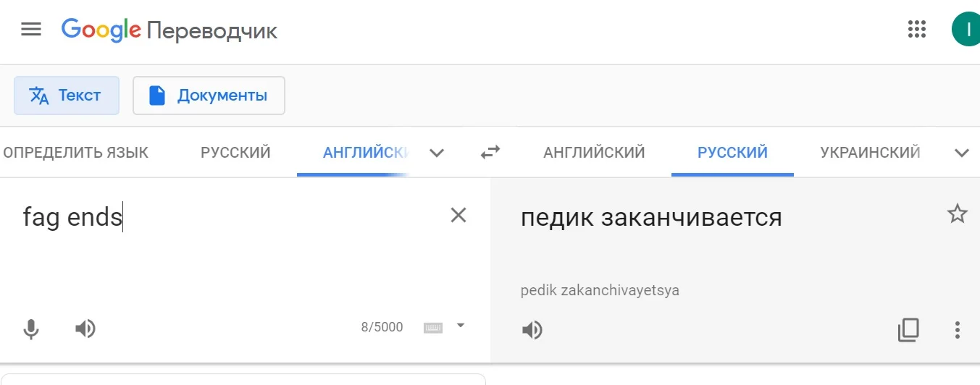The height and width of the screenshot is (385, 980).
Task: Expand the source language list
Action: click(x=436, y=153)
